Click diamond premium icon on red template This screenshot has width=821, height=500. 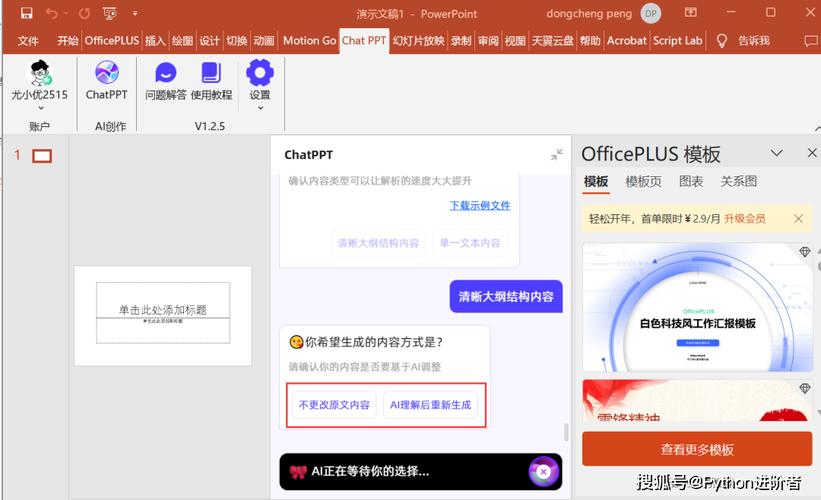coord(805,388)
